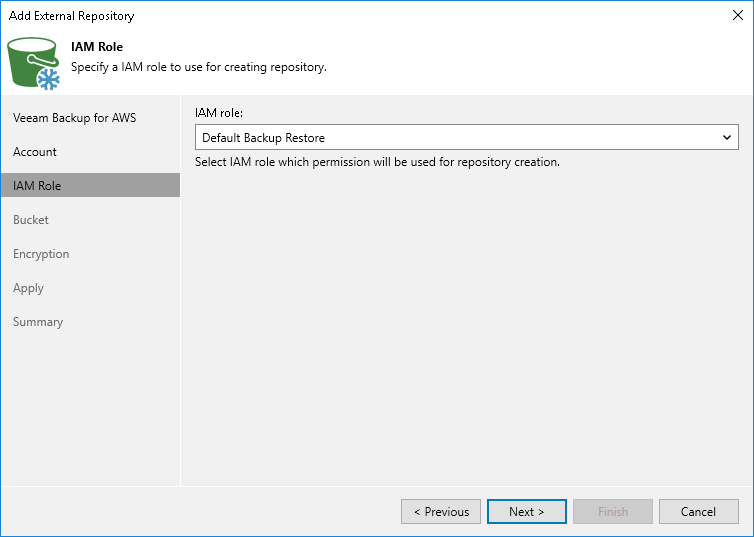Image resolution: width=754 pixels, height=537 pixels.
Task: Go to the Summary wizard step
Action: (x=38, y=322)
